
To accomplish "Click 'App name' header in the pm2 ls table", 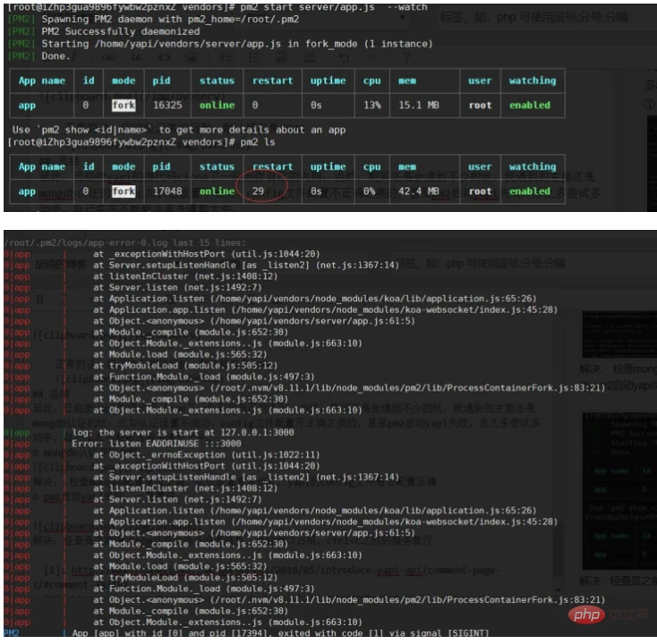I will pyautogui.click(x=42, y=167).
